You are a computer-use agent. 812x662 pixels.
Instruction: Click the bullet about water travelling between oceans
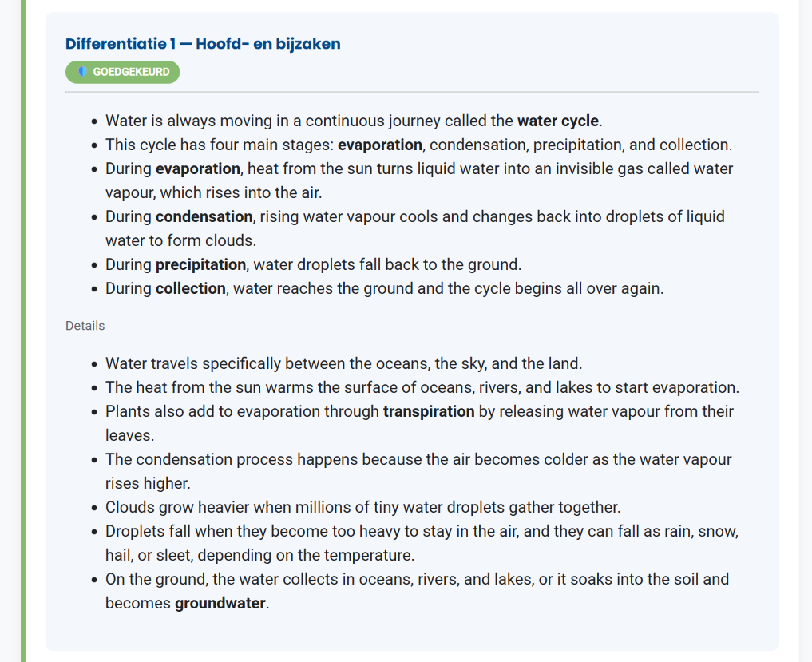(344, 363)
